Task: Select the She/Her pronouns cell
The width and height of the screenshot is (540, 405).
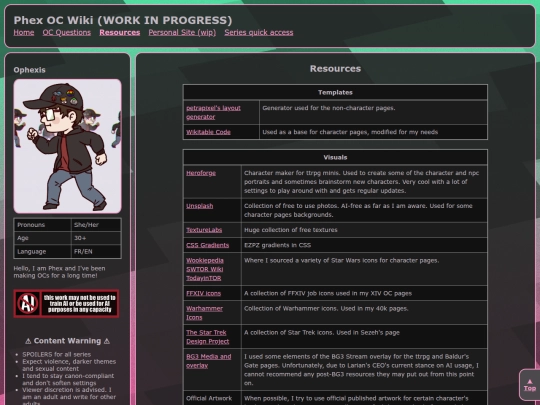Action: pos(96,225)
